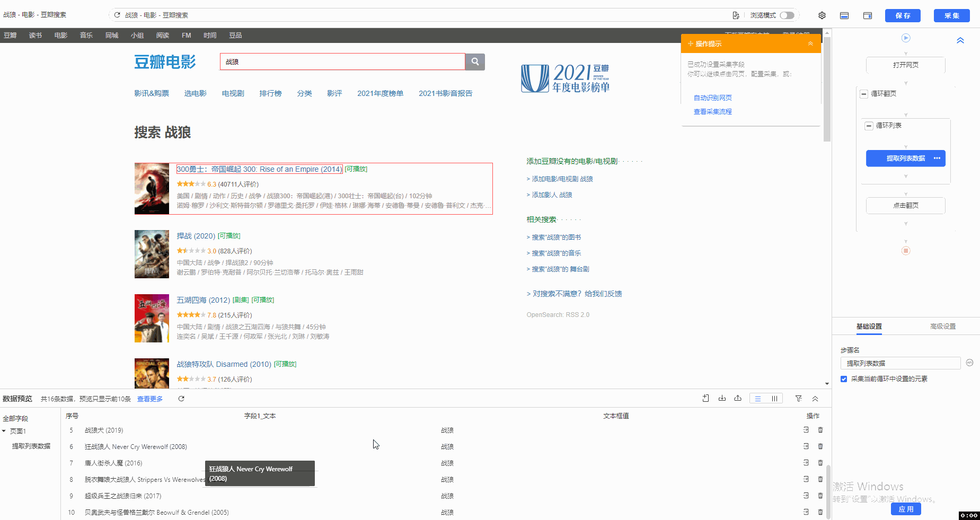Click the 步骤名 step name field
This screenshot has width=980, height=520.
coord(900,363)
